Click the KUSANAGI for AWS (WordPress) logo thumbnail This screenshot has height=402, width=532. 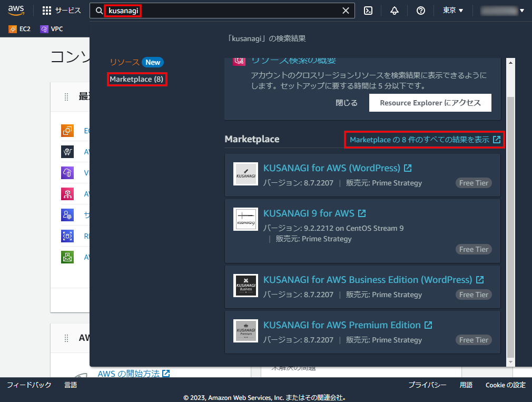[x=245, y=174]
